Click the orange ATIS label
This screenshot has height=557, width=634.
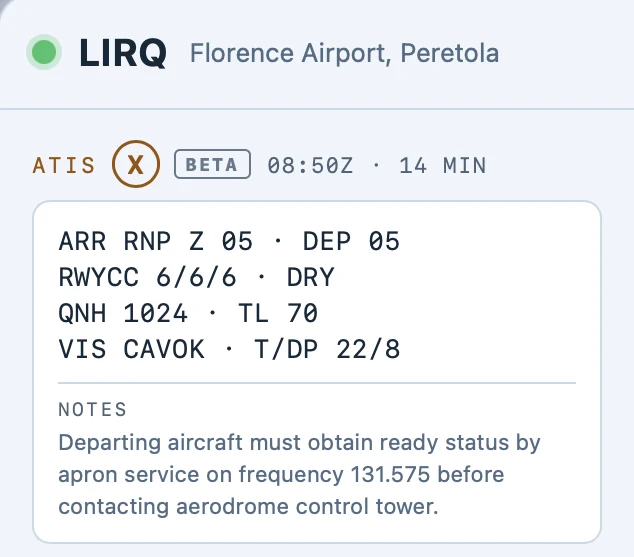[64, 165]
